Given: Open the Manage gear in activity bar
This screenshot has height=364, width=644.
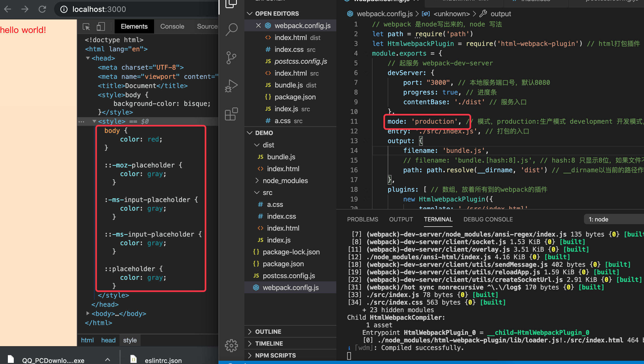Looking at the screenshot, I should (231, 346).
